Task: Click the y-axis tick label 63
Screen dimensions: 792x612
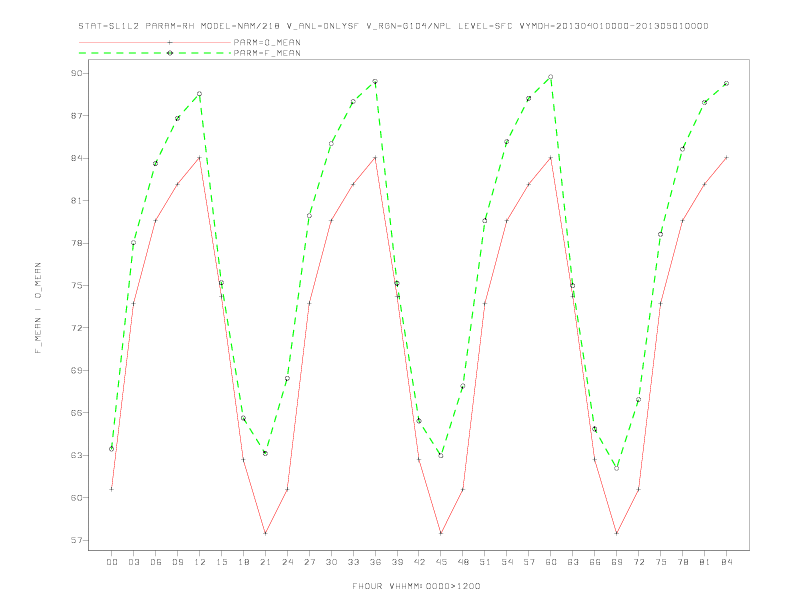Action: coord(76,455)
